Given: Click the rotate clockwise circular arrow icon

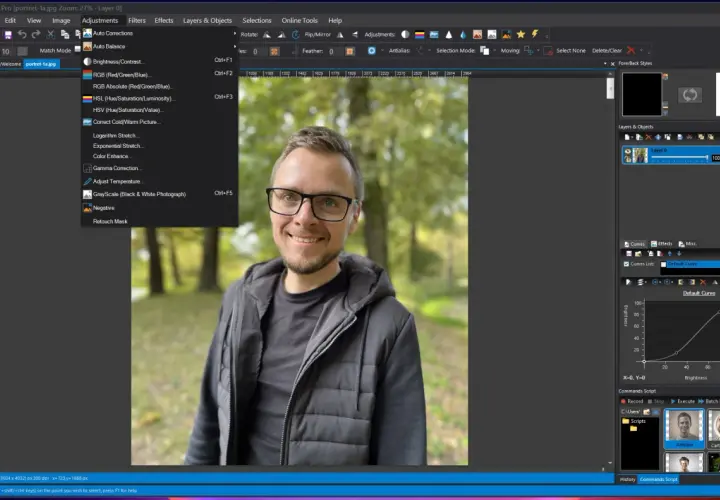Looking at the screenshot, I should tap(296, 34).
